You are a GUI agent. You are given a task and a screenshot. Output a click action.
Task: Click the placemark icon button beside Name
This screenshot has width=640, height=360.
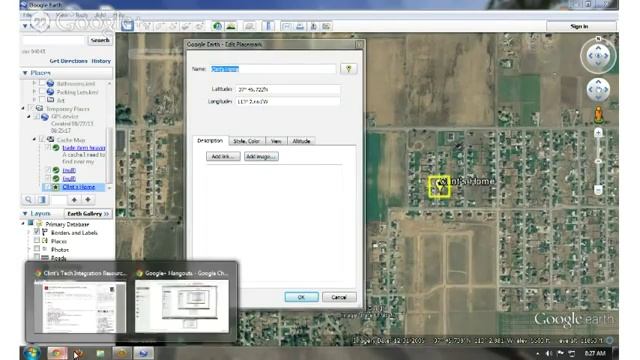click(348, 69)
